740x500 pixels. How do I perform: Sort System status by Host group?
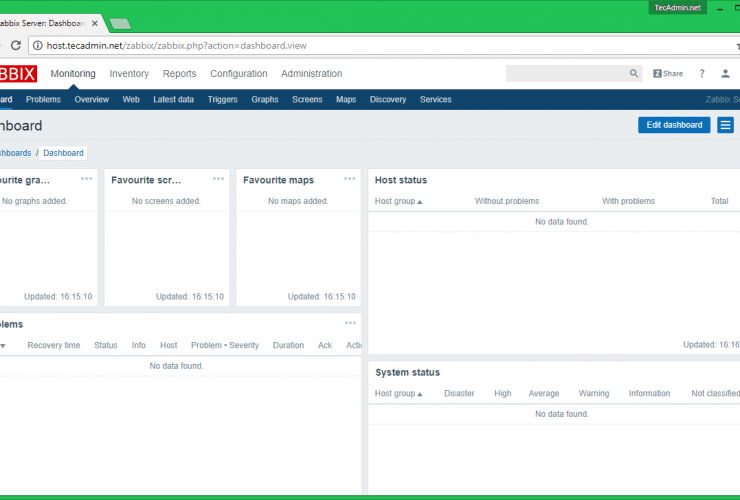pyautogui.click(x=398, y=394)
